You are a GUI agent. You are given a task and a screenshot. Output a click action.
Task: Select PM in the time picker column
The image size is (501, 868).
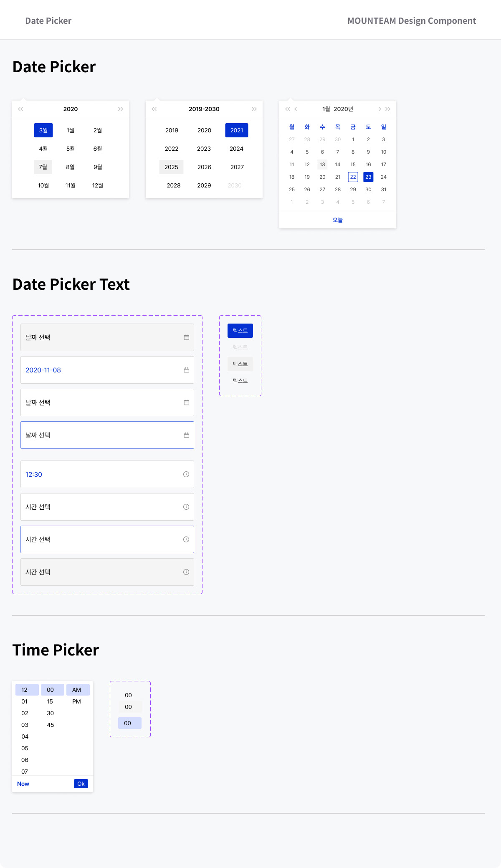[x=77, y=701]
